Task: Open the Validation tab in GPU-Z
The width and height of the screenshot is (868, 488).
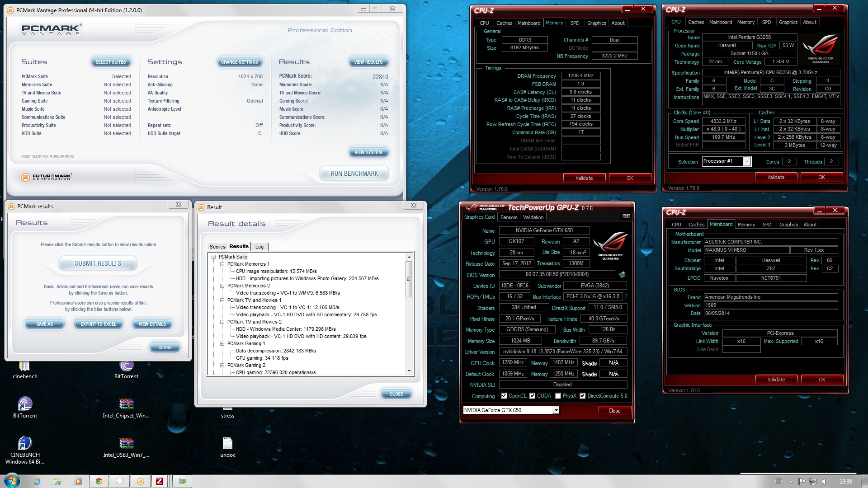Action: coord(533,217)
